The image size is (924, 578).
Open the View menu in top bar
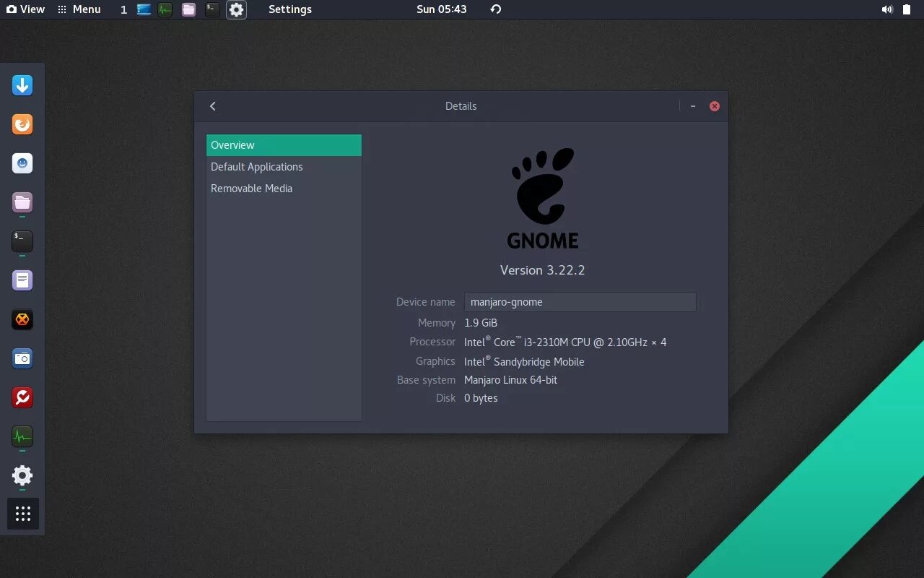tap(25, 9)
